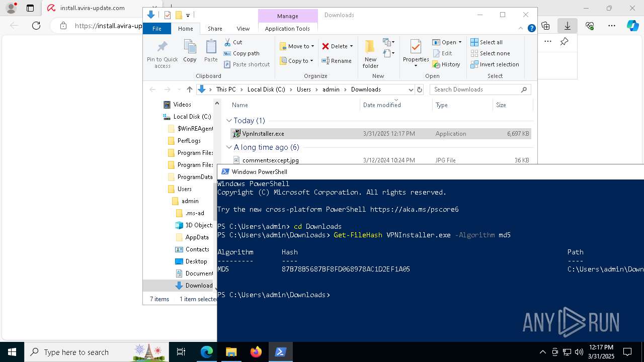The height and width of the screenshot is (362, 644).
Task: Open File Explorer taskbar icon
Action: [x=231, y=352]
